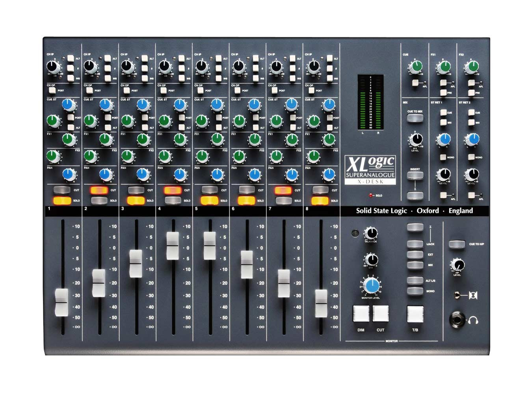
Task: Click the channel 4 fader cap
Action: (x=173, y=246)
